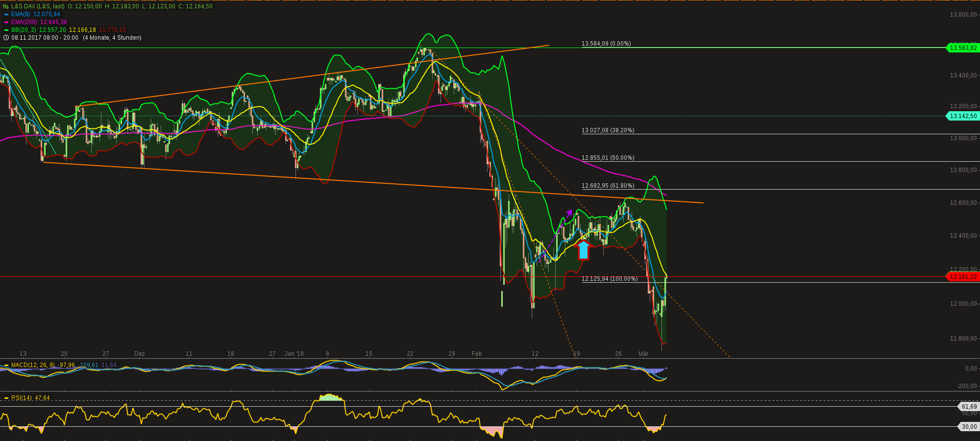This screenshot has width=980, height=441.
Task: Click the close value C: 12.164,50
Action: (195, 6)
